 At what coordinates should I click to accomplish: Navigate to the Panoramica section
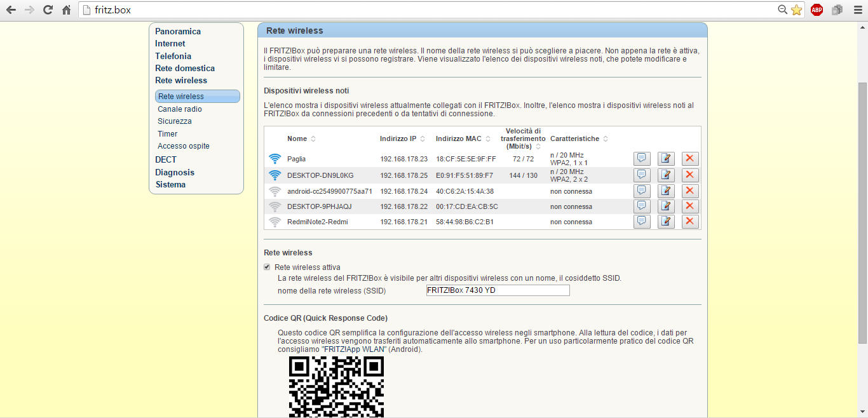click(178, 32)
